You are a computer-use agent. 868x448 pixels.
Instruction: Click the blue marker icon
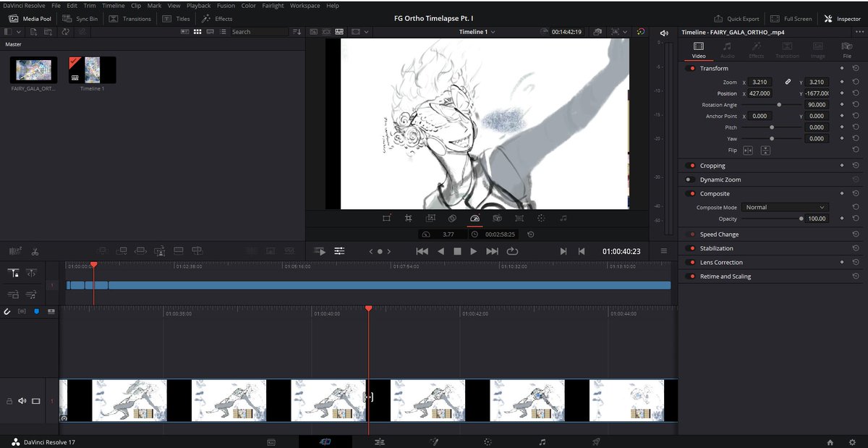(36, 311)
